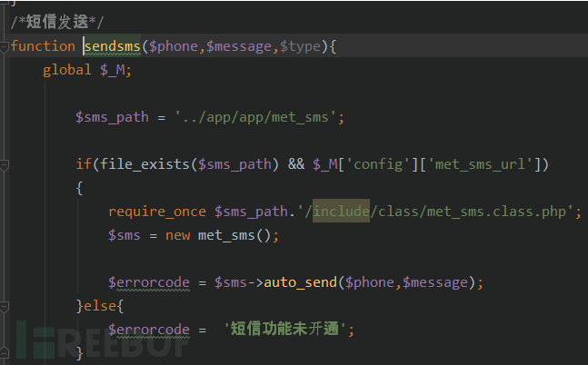This screenshot has height=365, width=588.
Task: Click the highlighted word include in path
Action: point(341,212)
